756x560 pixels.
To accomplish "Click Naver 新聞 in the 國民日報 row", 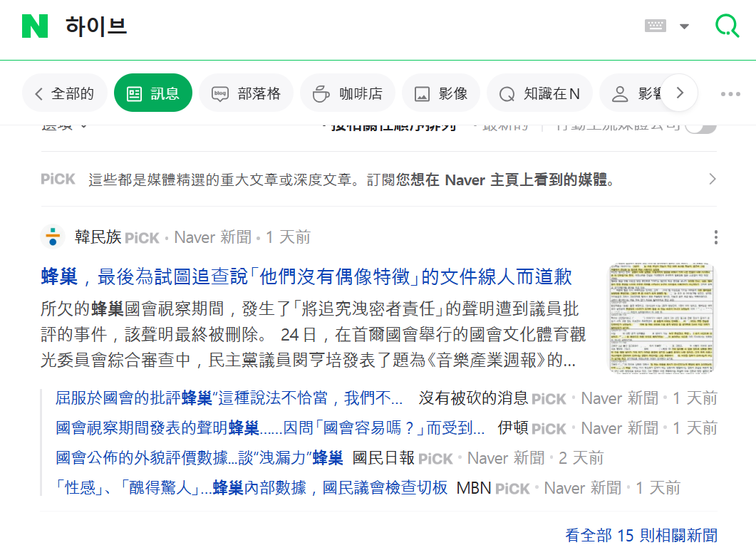I will click(506, 458).
